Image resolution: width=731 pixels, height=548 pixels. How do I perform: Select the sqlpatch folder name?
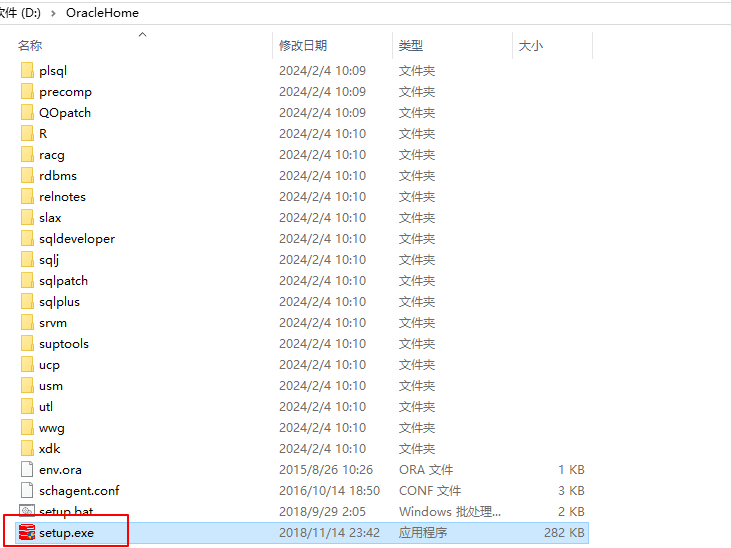coord(63,281)
